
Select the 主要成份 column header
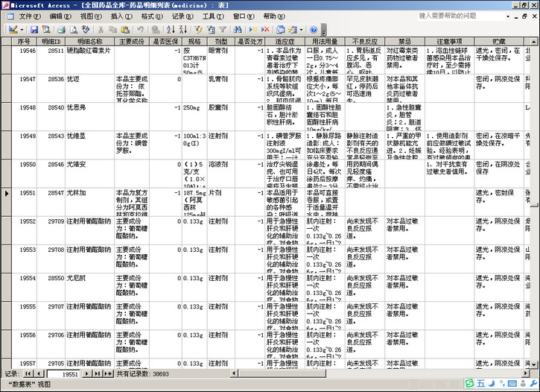[132, 42]
